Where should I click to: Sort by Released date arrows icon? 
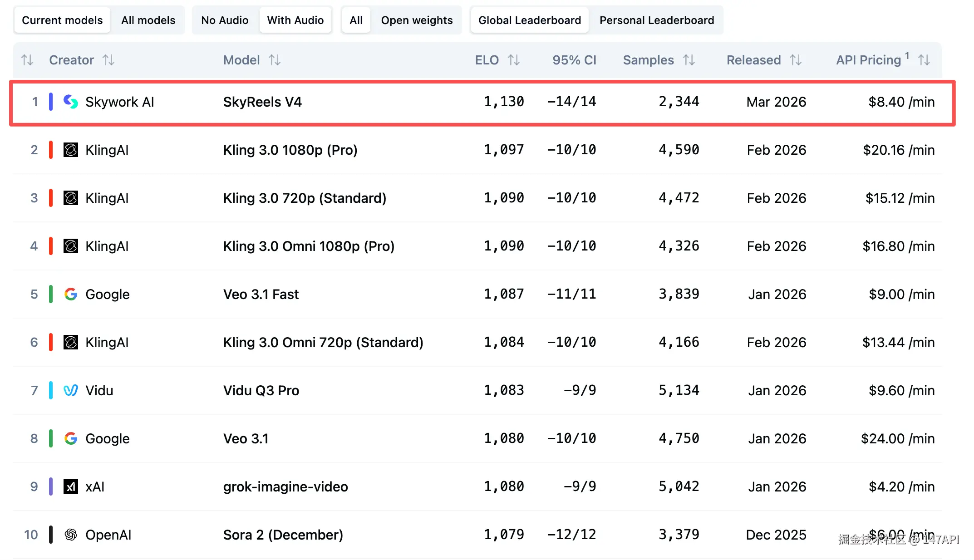point(795,60)
